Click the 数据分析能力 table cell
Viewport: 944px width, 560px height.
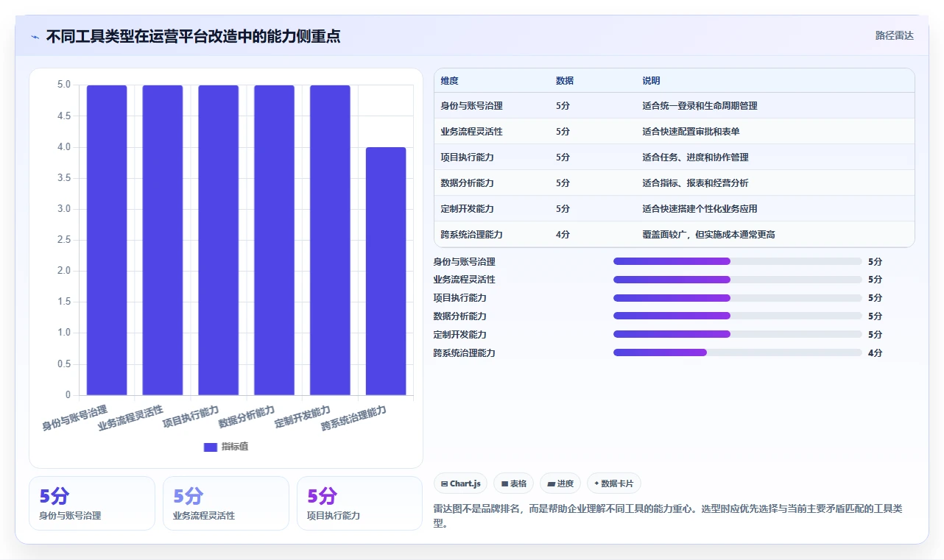point(468,183)
